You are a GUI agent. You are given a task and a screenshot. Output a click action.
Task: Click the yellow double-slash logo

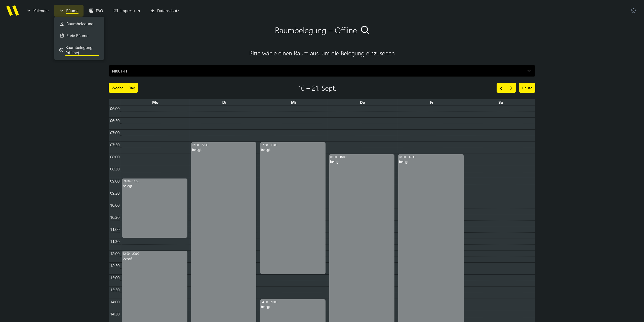point(13,11)
